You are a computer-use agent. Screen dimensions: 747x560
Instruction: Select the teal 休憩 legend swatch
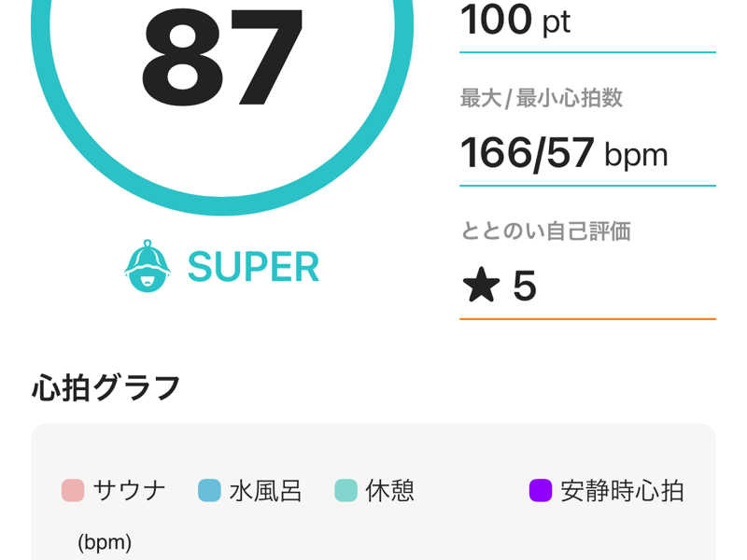[345, 491]
